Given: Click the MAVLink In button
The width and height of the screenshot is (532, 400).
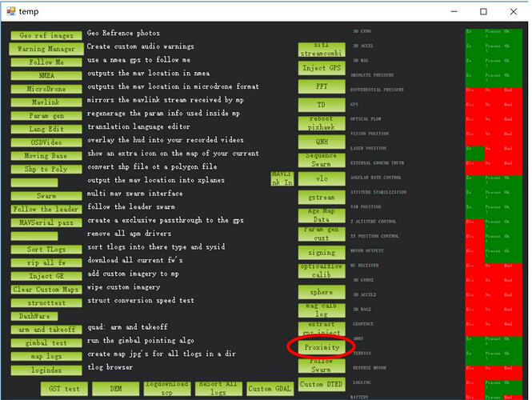Looking at the screenshot, I should point(282,178).
